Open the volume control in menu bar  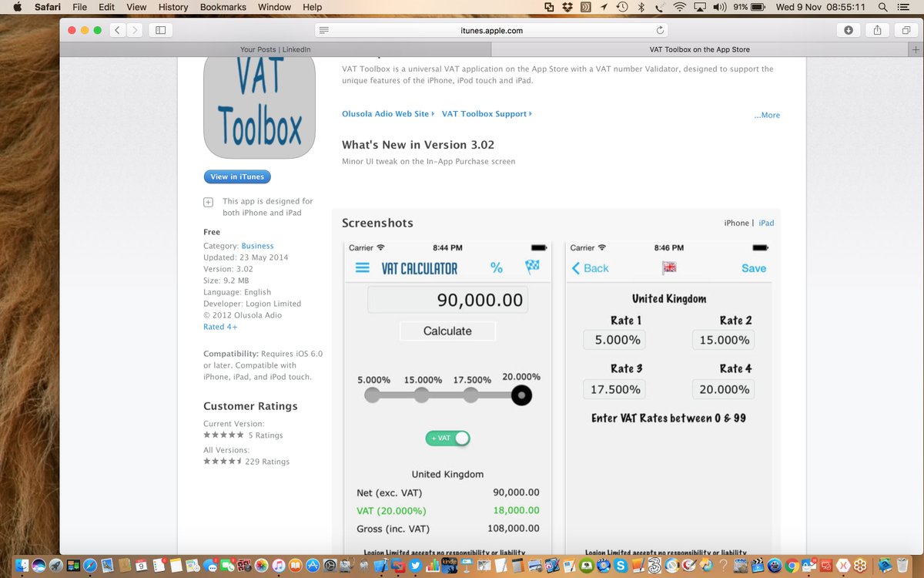(720, 7)
